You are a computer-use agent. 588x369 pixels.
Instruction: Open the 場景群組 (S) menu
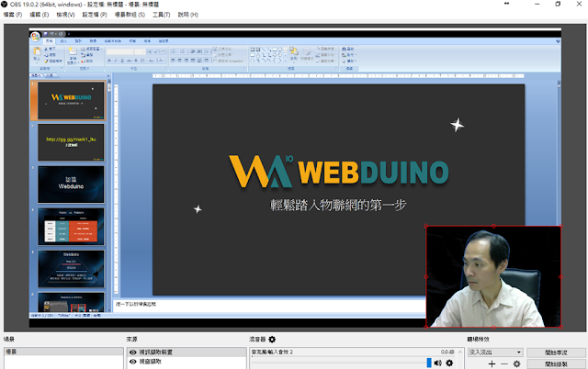coord(130,15)
